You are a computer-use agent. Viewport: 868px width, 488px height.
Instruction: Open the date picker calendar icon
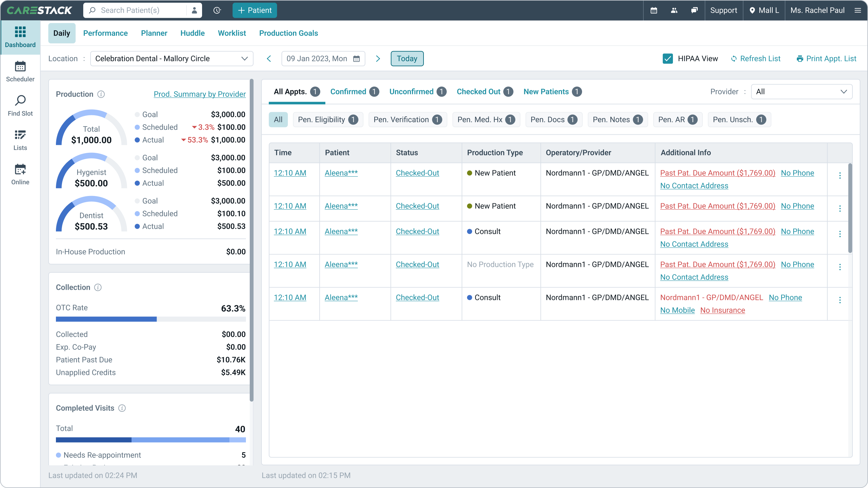[x=356, y=59]
